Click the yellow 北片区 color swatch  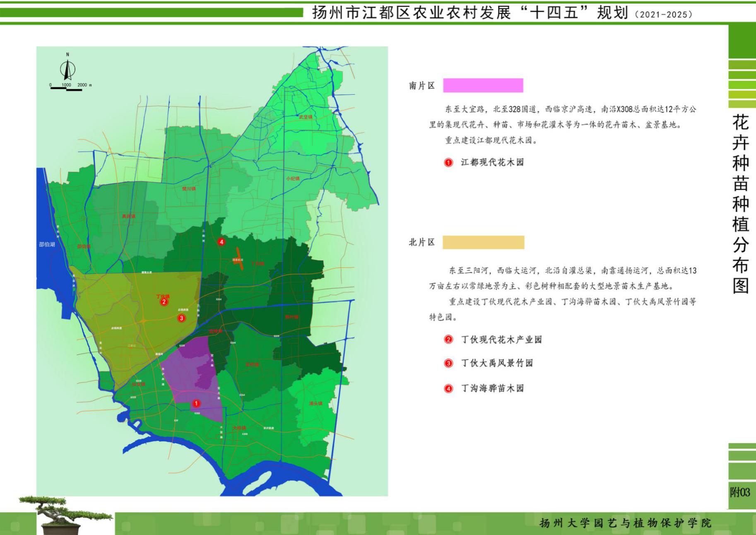[483, 242]
